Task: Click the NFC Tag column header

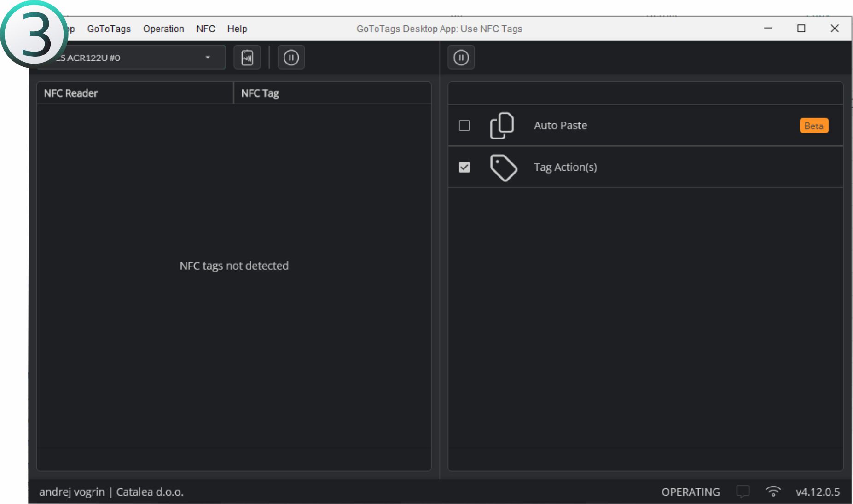Action: pos(260,93)
